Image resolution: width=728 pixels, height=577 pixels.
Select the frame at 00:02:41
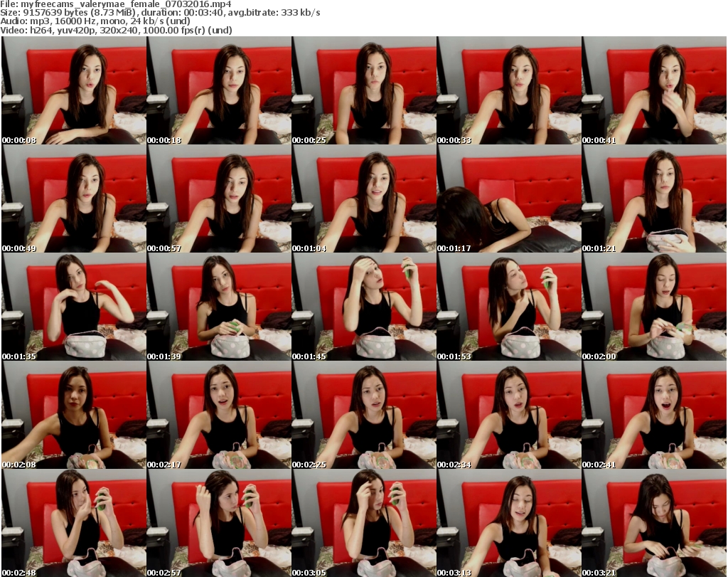[x=654, y=415]
